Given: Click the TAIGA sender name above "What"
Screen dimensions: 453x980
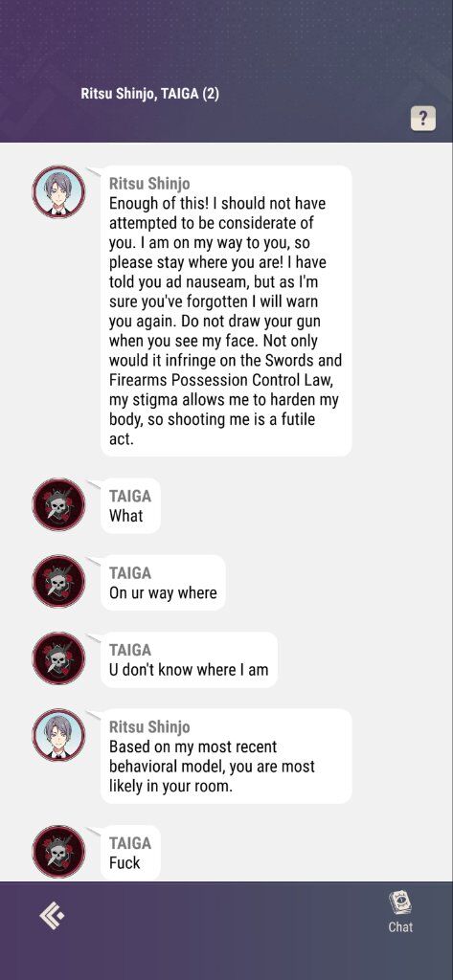Looking at the screenshot, I should tap(130, 497).
